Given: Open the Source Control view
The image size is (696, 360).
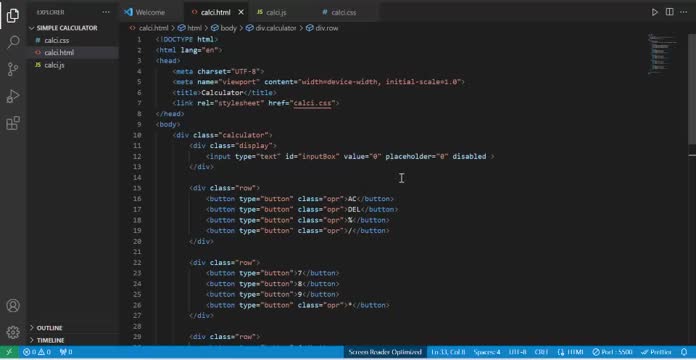Looking at the screenshot, I should pos(13,69).
